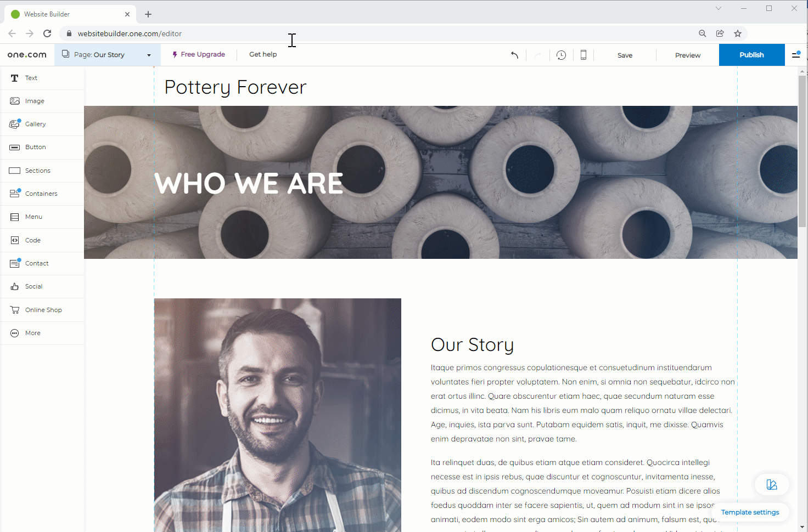The height and width of the screenshot is (532, 808).
Task: Click the Code component in sidebar
Action: click(32, 240)
